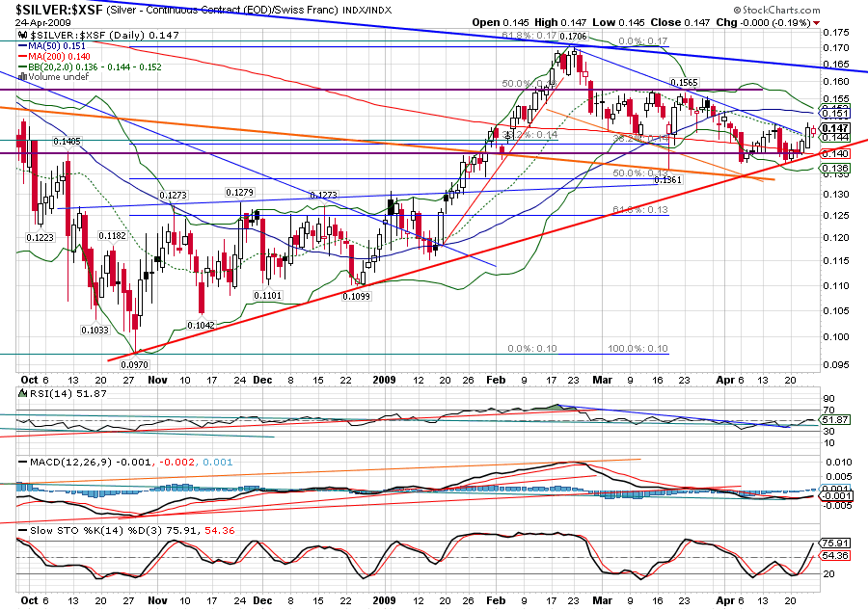This screenshot has height=610, width=868.
Task: Click the RSI(14) indicator panel icon
Action: (8, 396)
